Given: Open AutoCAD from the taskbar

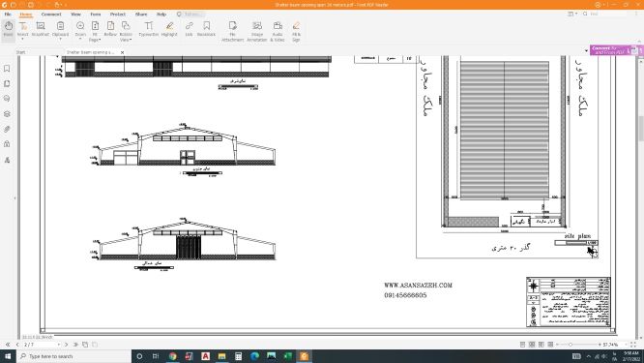Looking at the screenshot, I should [205, 356].
